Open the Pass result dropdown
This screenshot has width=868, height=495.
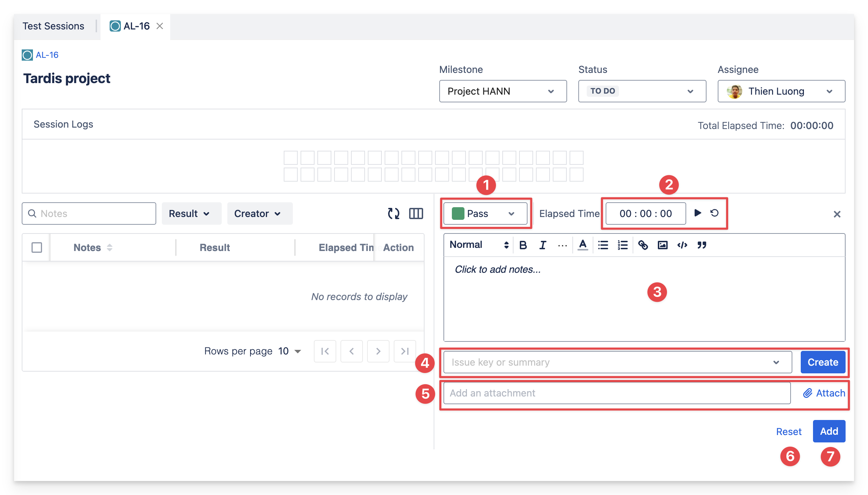(x=485, y=213)
